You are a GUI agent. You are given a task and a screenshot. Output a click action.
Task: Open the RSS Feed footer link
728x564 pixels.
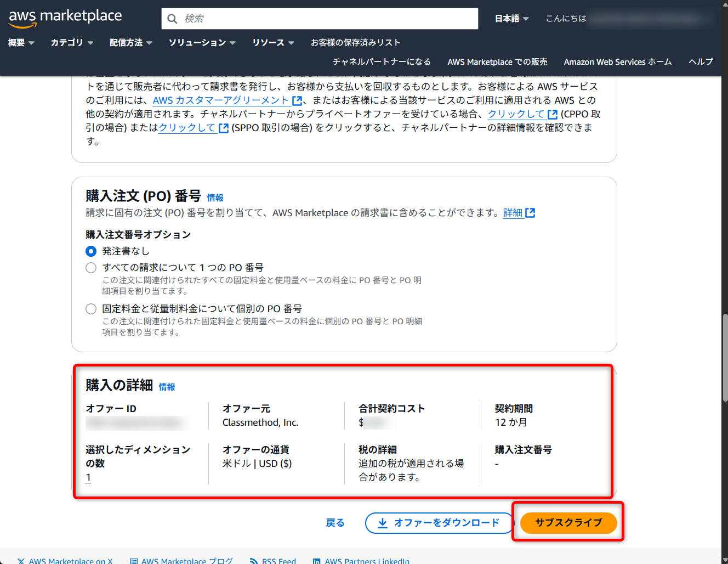coord(273,560)
